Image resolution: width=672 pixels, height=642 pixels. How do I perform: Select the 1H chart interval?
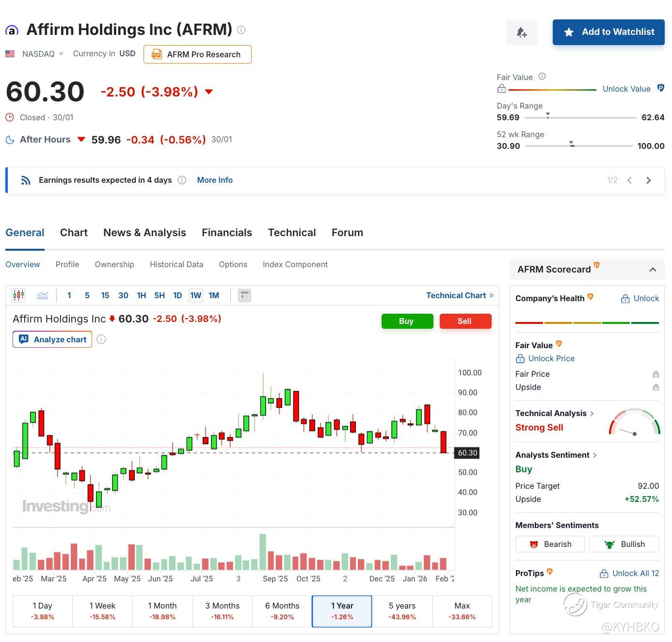tap(142, 295)
